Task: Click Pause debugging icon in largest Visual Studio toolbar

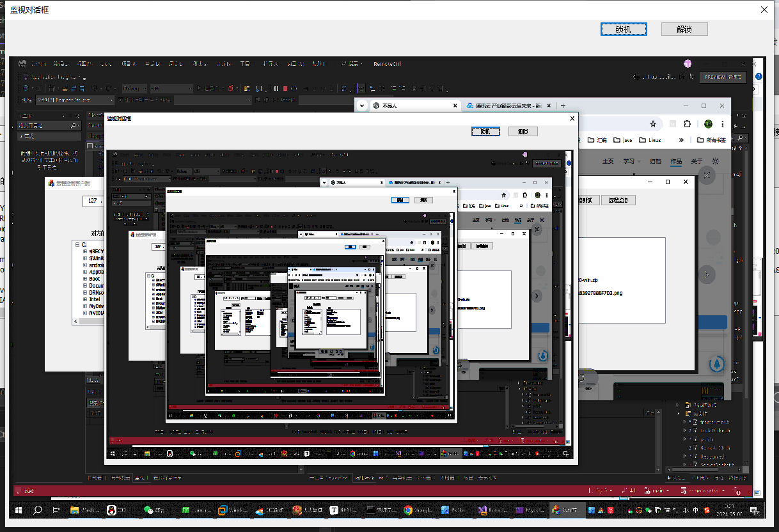Action: (276, 88)
